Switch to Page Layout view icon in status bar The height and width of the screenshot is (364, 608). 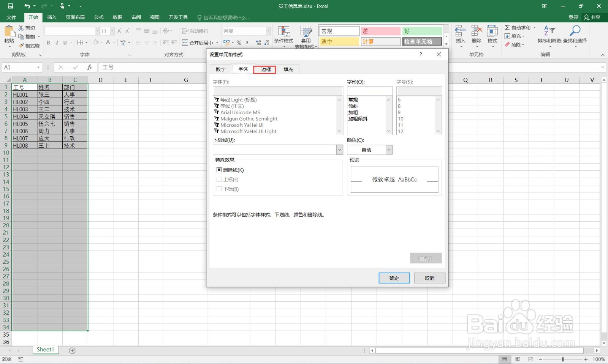pos(518,359)
